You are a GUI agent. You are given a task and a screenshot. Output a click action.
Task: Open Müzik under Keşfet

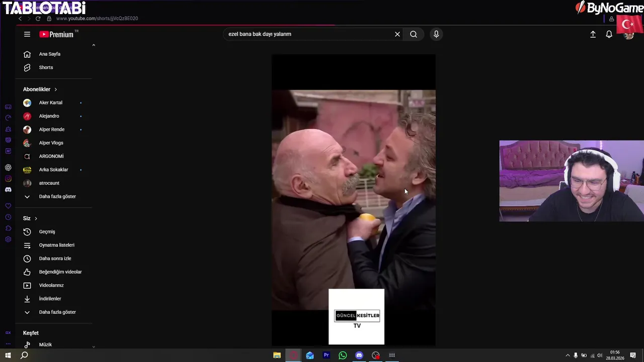(53, 344)
